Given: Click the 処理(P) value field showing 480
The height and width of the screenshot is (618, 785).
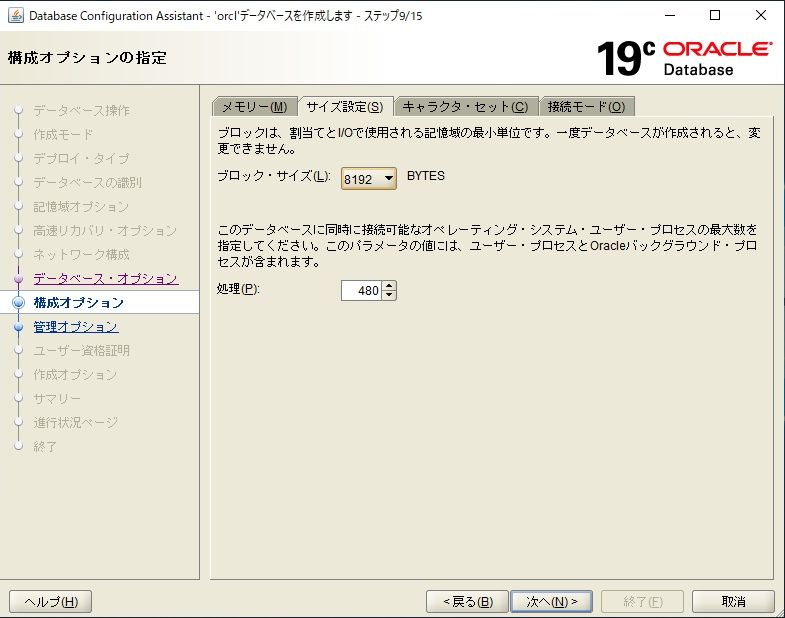Looking at the screenshot, I should pyautogui.click(x=361, y=290).
